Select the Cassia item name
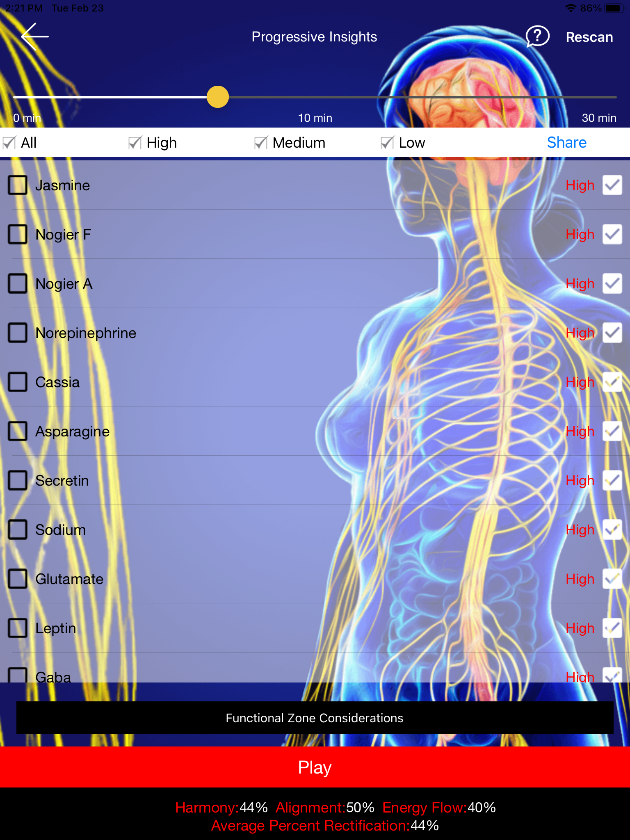The image size is (630, 840). (x=57, y=382)
